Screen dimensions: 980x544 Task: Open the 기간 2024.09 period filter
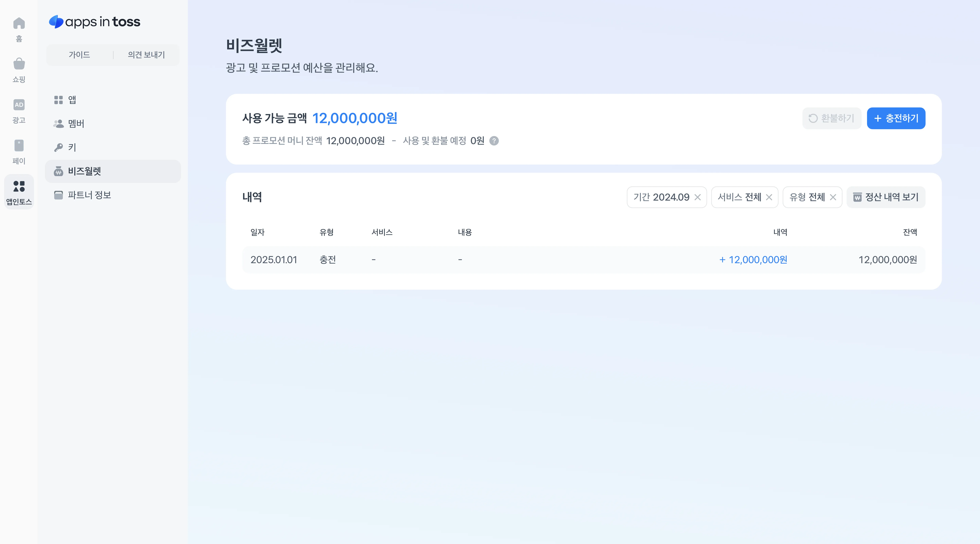coord(661,197)
